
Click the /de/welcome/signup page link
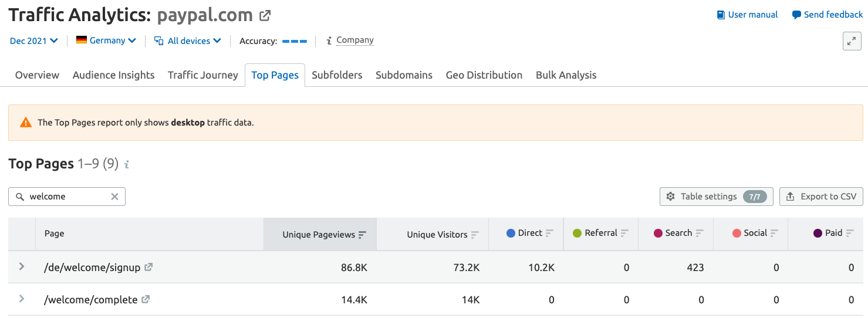[93, 268]
